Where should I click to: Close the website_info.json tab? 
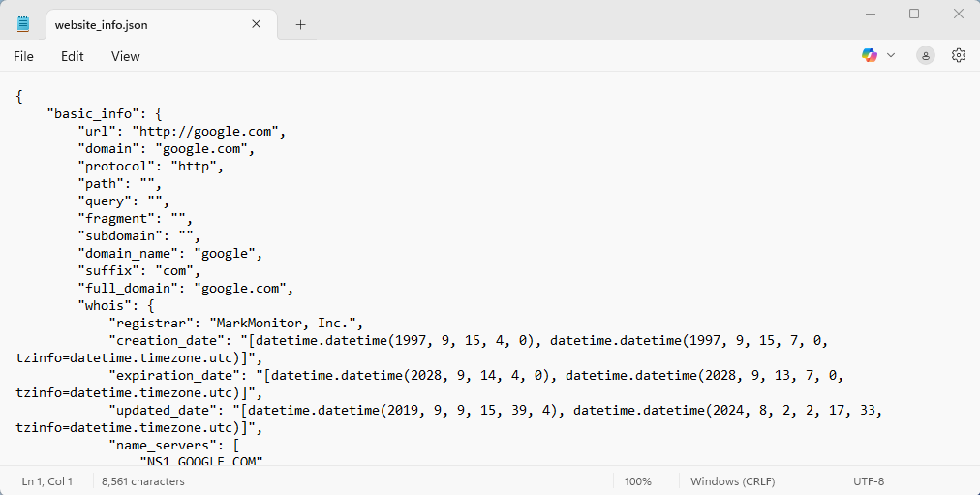point(257,24)
